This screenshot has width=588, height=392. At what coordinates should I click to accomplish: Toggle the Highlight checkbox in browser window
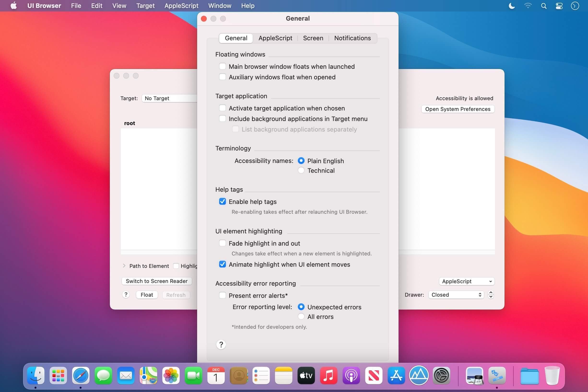(176, 266)
